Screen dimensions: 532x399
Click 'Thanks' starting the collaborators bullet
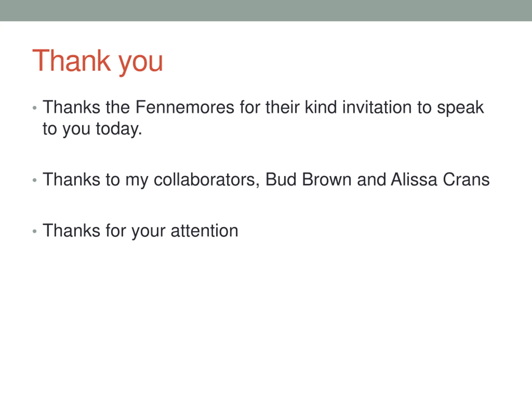point(71,179)
